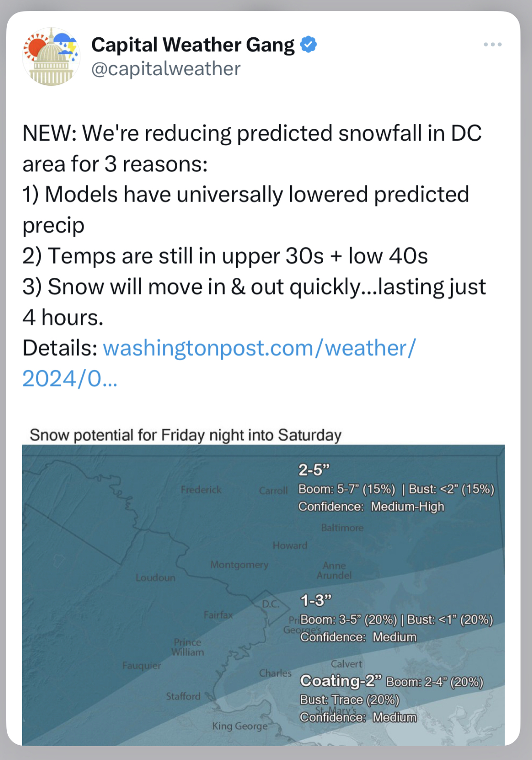Open the @capitalweather handle
The image size is (532, 760).
[x=166, y=69]
